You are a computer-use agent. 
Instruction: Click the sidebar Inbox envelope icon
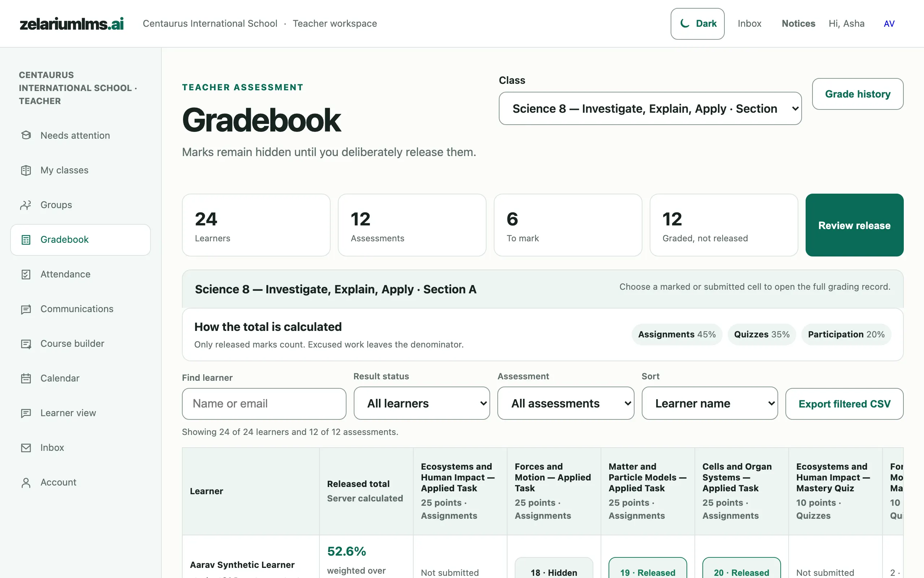tap(26, 448)
